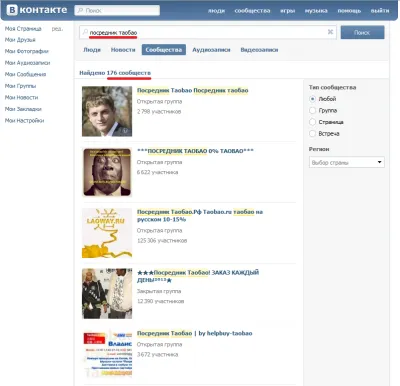Click the Тип сообщества heading
The height and width of the screenshot is (386, 400).
point(332,87)
